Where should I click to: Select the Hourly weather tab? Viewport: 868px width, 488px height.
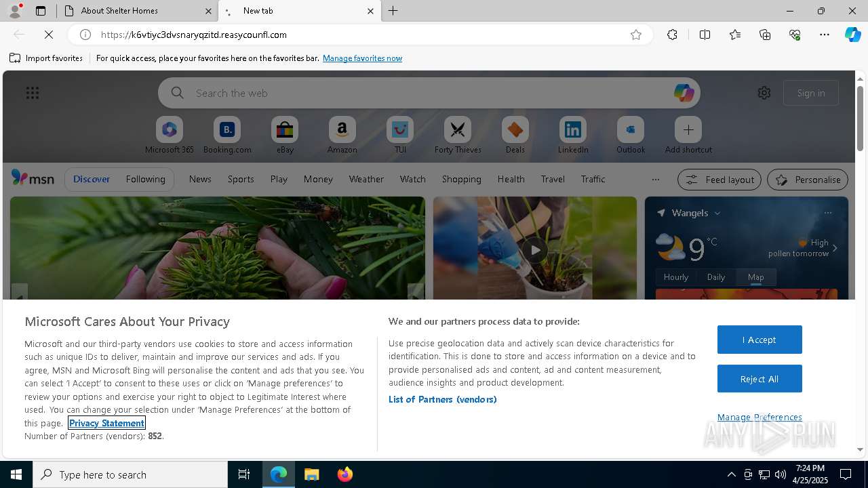coord(675,277)
